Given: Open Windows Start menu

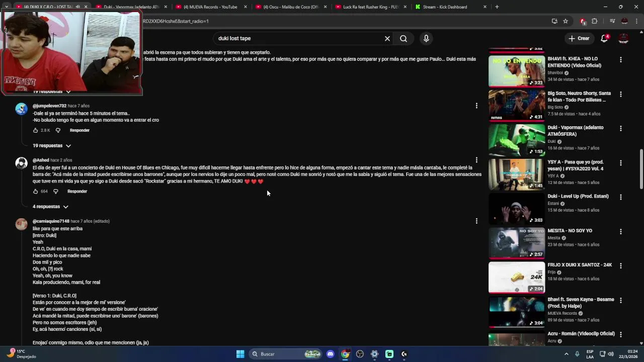Looking at the screenshot, I should 240,354.
